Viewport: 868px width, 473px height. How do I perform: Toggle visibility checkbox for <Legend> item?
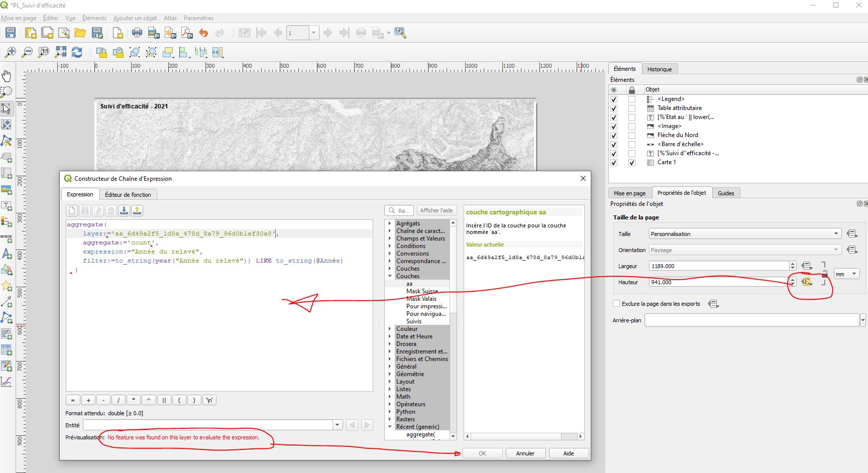[614, 99]
